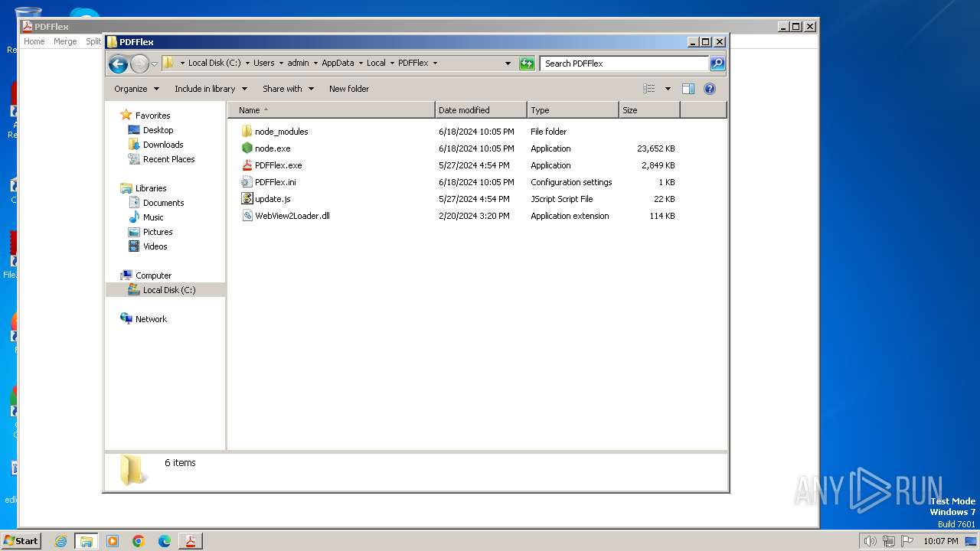
Task: Click the Back navigation arrow in Explorer
Action: point(118,64)
